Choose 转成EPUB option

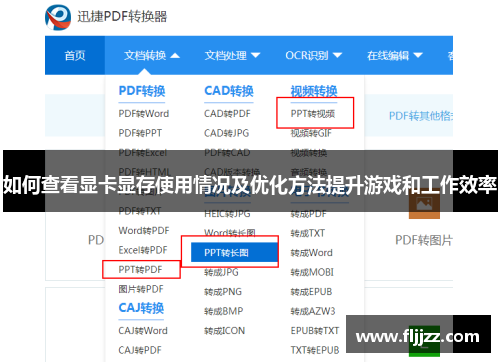pyautogui.click(x=311, y=292)
